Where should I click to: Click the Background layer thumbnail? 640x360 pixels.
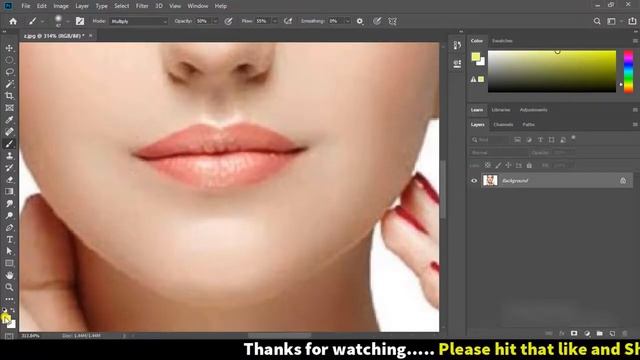(x=490, y=180)
